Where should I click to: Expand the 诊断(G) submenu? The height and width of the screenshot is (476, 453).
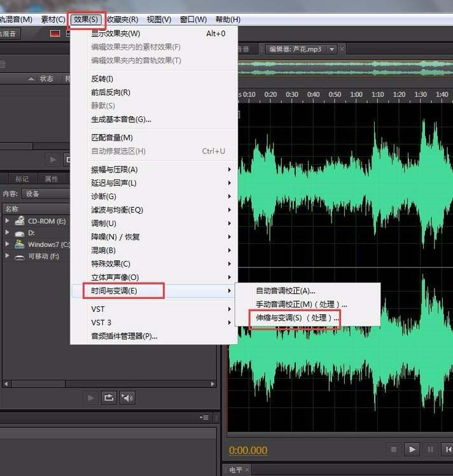click(x=154, y=197)
